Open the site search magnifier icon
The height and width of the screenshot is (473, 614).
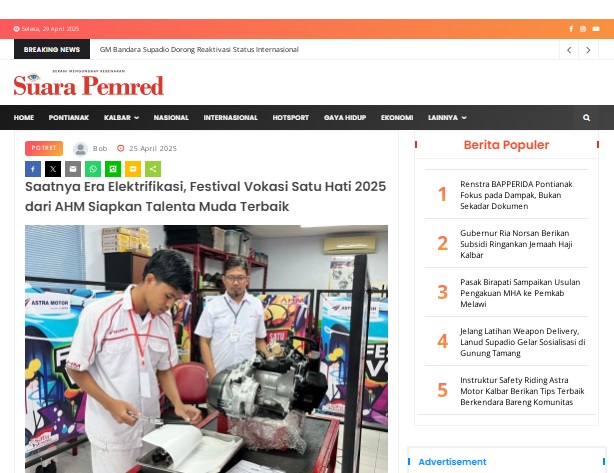pyautogui.click(x=586, y=117)
